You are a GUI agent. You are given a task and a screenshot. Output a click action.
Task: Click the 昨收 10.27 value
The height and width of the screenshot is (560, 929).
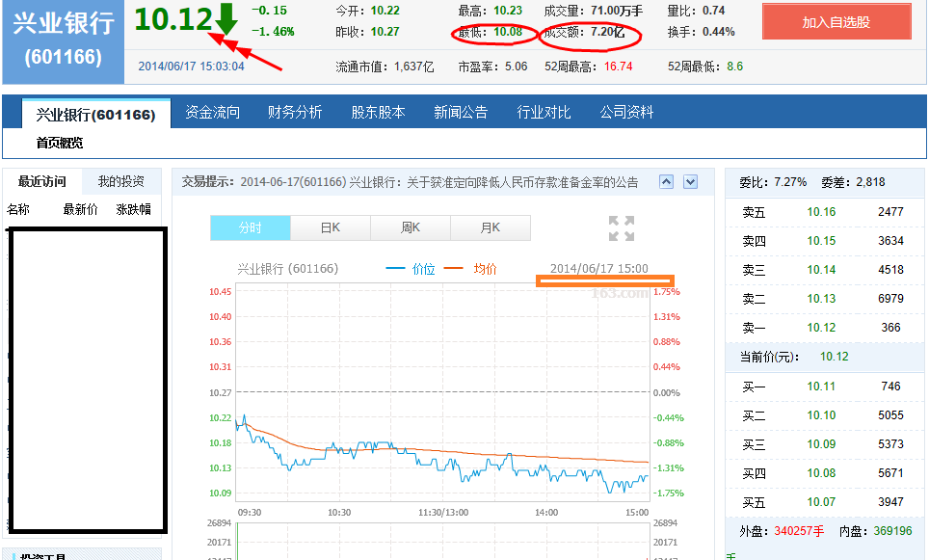tap(385, 32)
